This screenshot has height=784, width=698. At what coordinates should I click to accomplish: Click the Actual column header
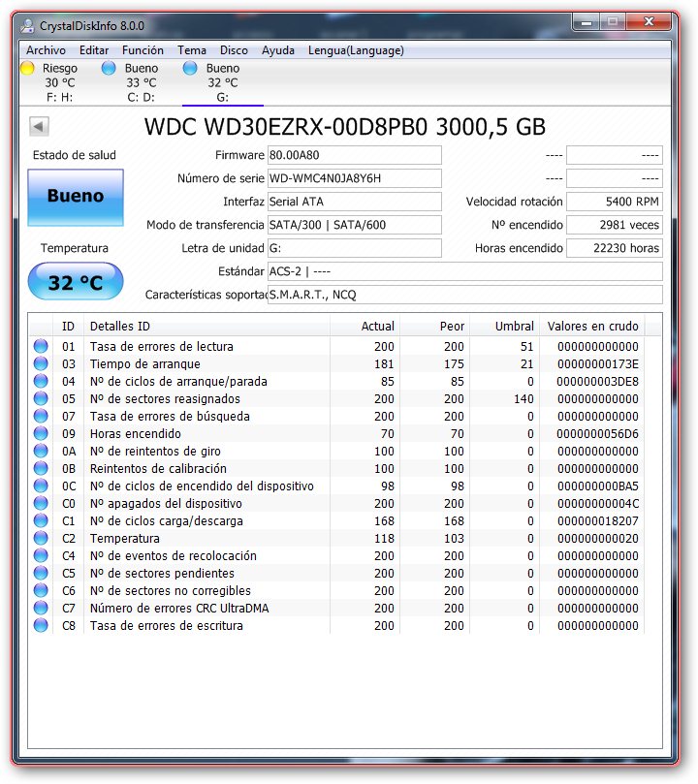point(365,326)
